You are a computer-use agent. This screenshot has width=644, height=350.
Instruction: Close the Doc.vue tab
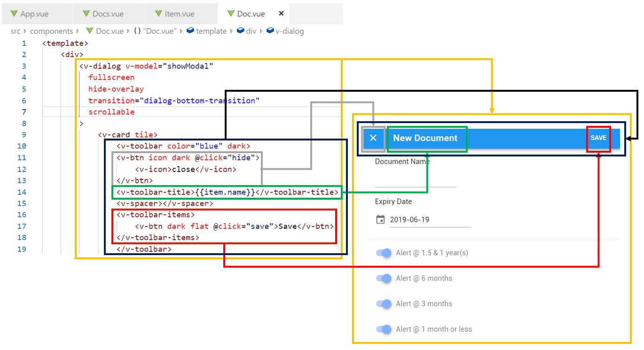pos(281,14)
